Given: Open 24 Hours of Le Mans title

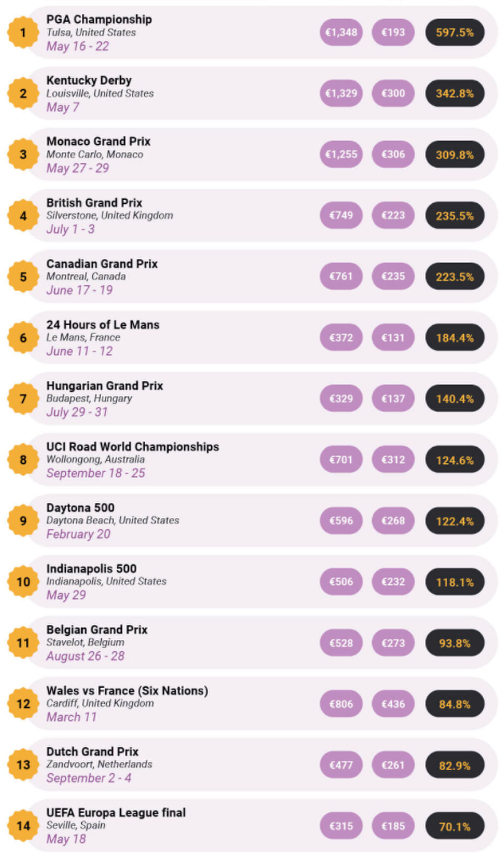Looking at the screenshot, I should tap(103, 325).
